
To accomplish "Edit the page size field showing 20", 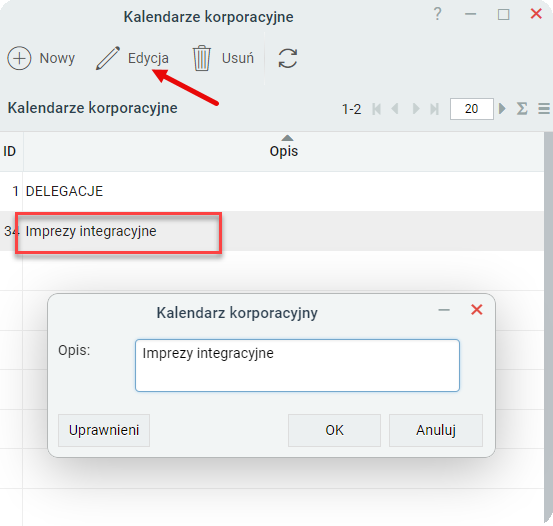I will pos(472,109).
